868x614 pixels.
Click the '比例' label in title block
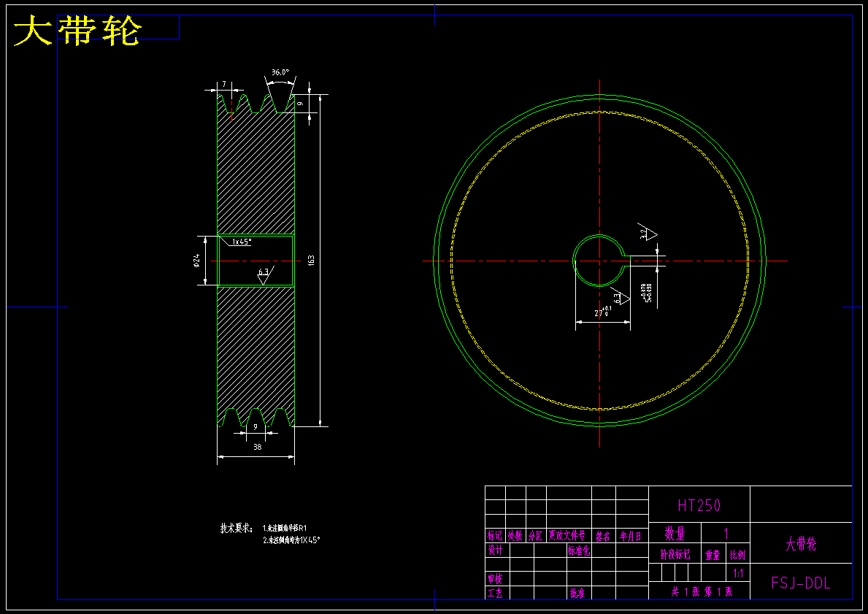click(738, 555)
